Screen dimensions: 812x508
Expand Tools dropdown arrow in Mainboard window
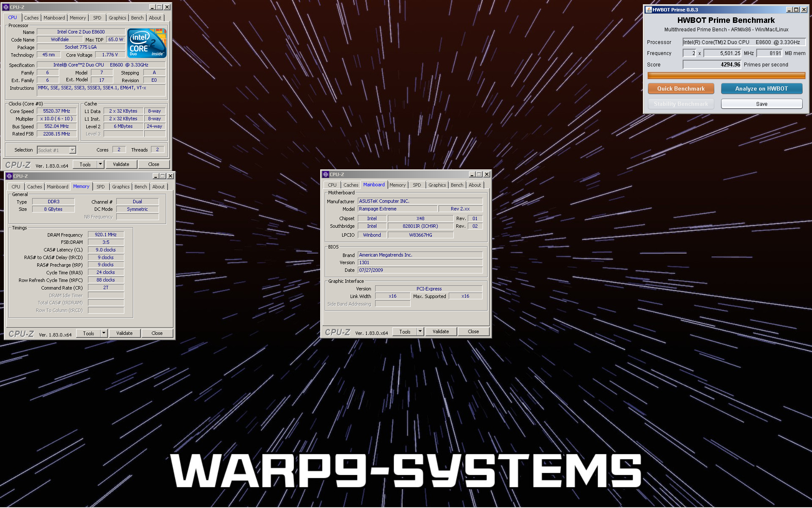[420, 331]
